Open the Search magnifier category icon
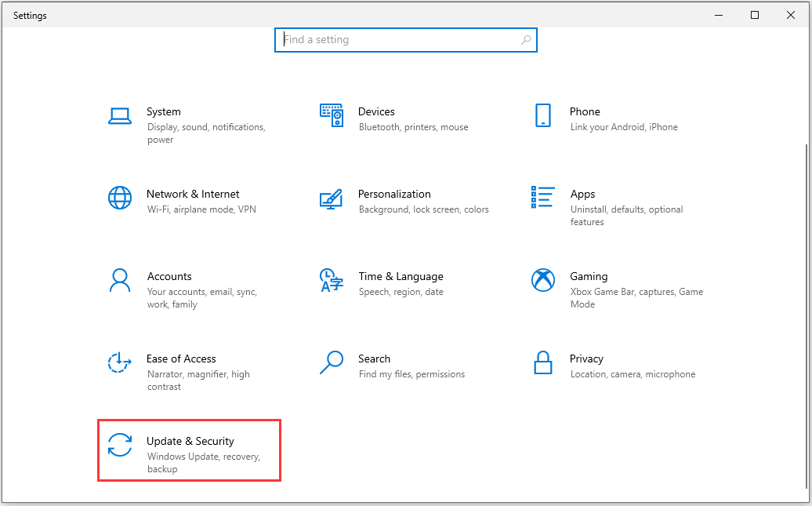812x506 pixels. pyautogui.click(x=332, y=362)
